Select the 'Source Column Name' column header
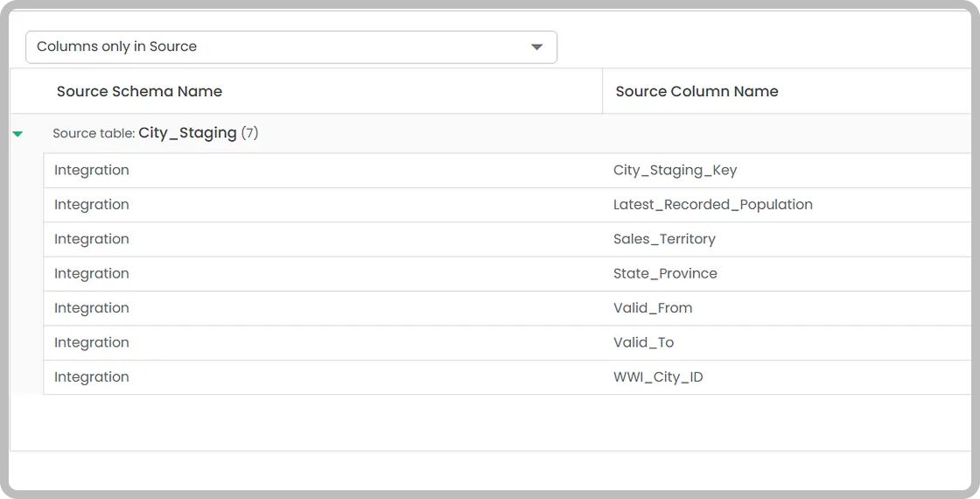The width and height of the screenshot is (980, 499). coord(696,91)
